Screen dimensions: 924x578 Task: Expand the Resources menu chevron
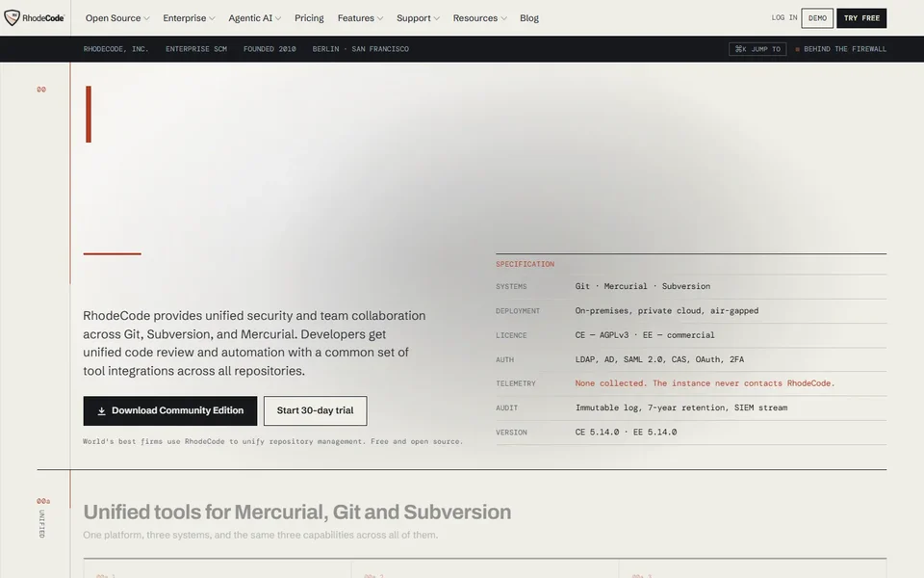pos(503,18)
